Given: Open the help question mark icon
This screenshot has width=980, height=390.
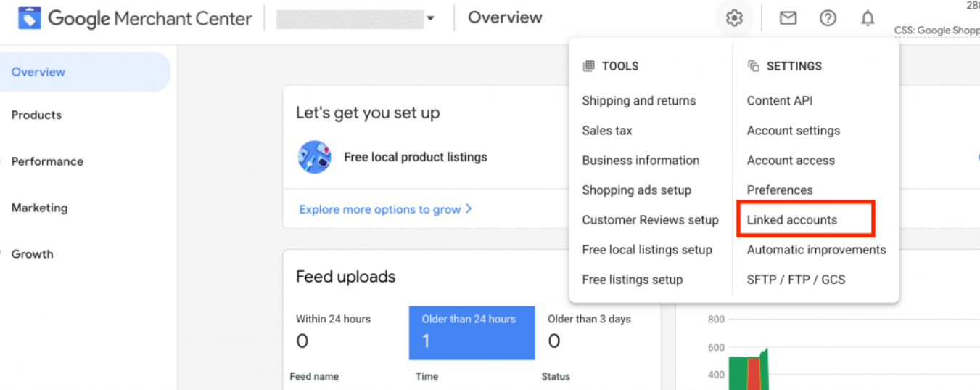Looking at the screenshot, I should point(828,18).
